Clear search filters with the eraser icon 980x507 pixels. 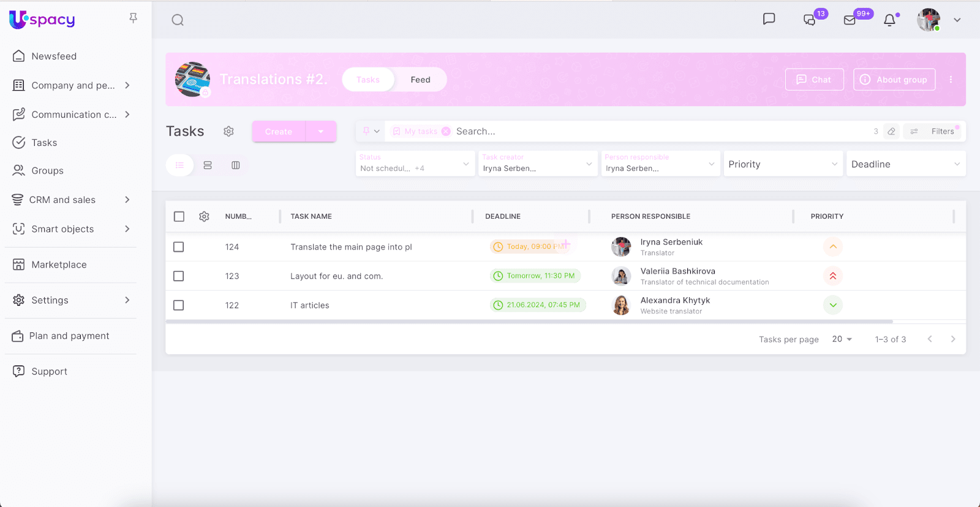coord(891,131)
